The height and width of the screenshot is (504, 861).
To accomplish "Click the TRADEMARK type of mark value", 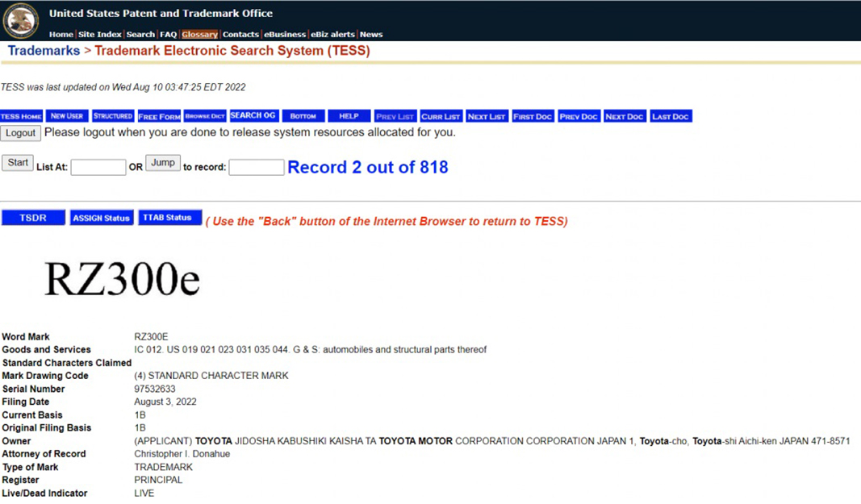I will tap(163, 467).
